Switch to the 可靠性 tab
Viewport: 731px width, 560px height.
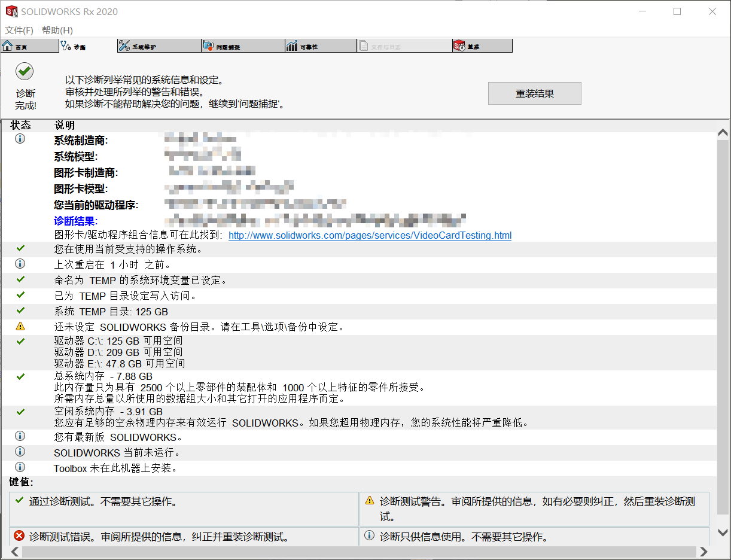point(320,45)
